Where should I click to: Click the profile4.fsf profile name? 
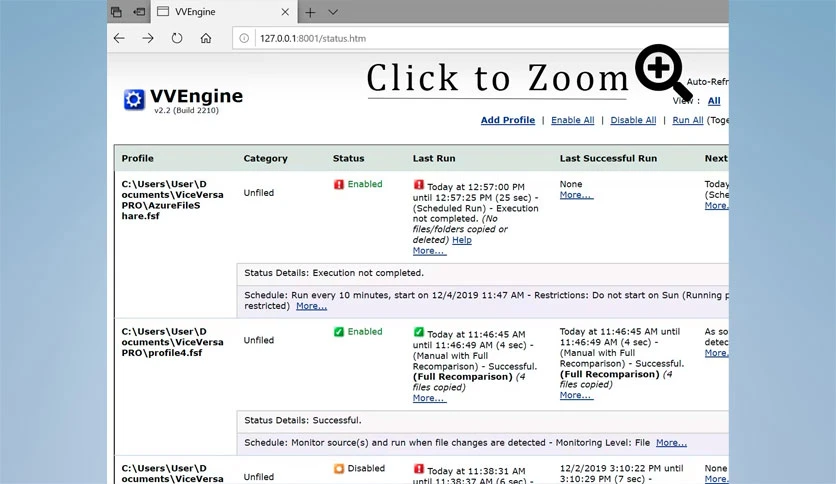tap(172, 342)
